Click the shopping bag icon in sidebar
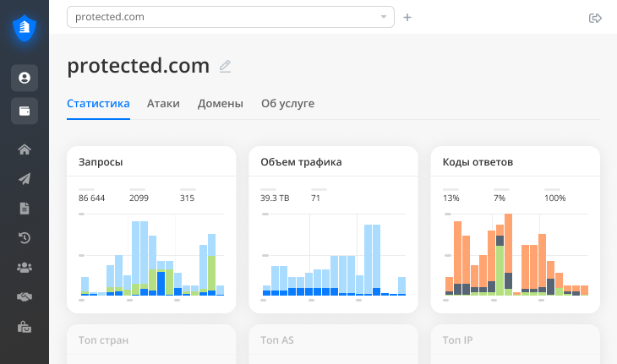The width and height of the screenshot is (617, 364). (24, 327)
